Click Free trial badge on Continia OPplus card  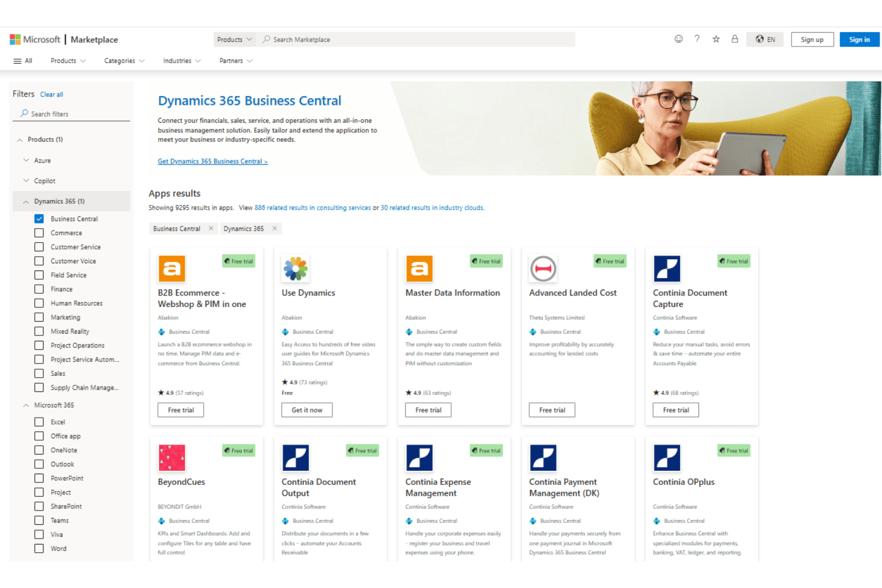tap(734, 450)
